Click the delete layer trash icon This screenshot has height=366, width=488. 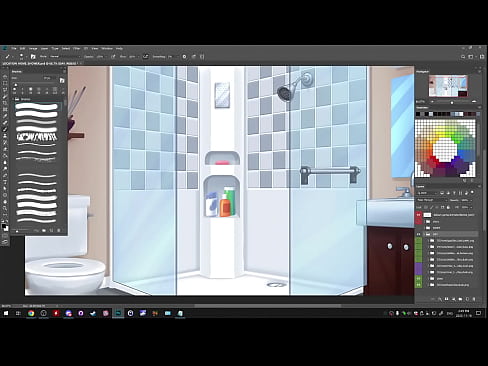(x=474, y=299)
